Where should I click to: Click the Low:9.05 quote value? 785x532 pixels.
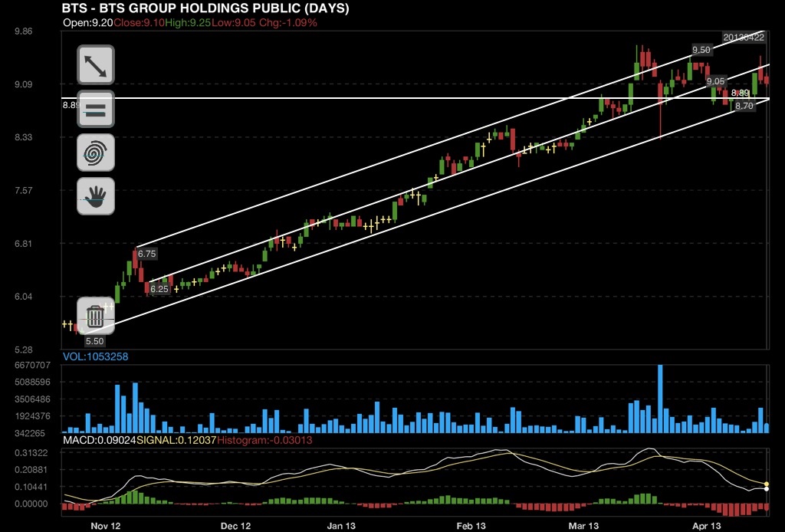click(x=234, y=22)
